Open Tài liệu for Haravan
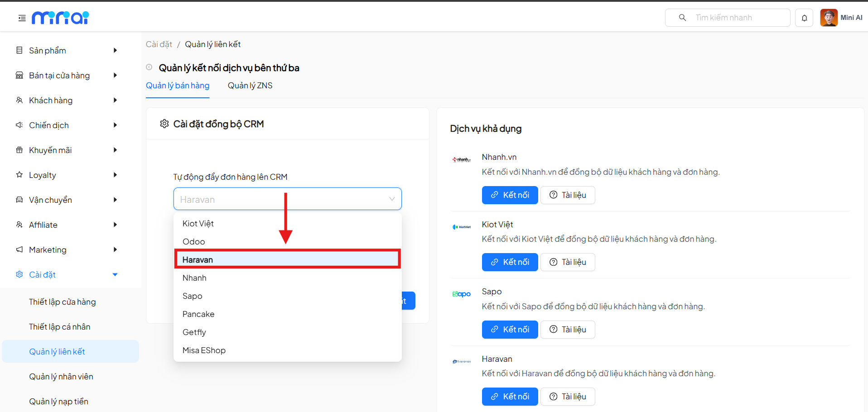This screenshot has width=868, height=412. 568,396
